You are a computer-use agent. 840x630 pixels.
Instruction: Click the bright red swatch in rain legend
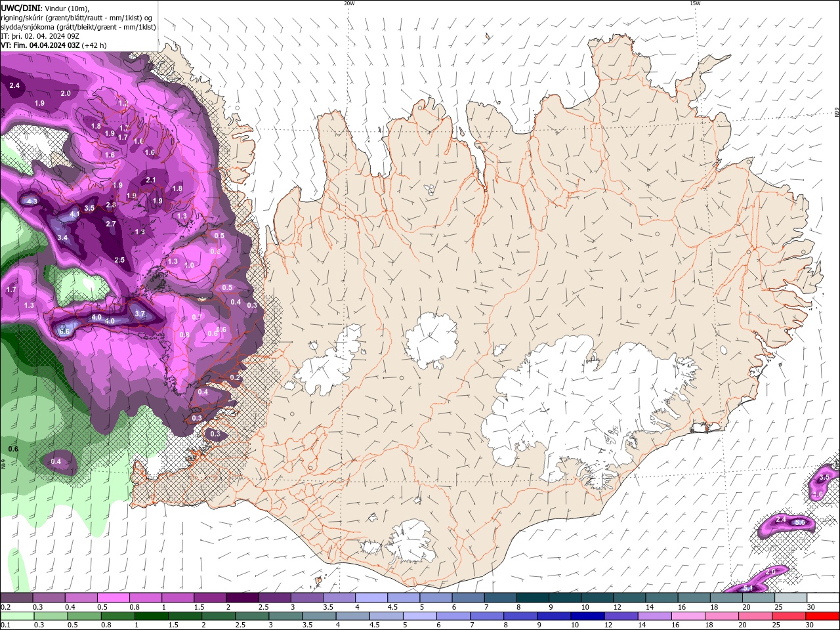pos(823,616)
